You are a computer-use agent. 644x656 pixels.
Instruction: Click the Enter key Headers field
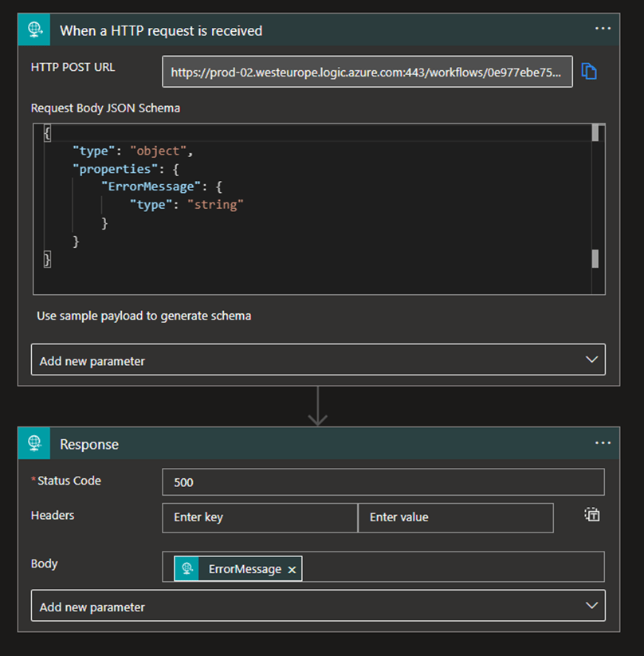(x=259, y=517)
